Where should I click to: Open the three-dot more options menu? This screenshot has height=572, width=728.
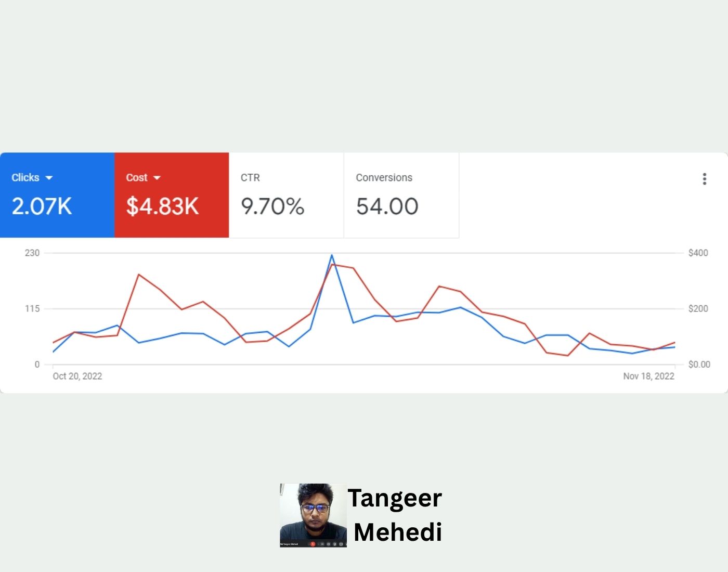point(705,179)
